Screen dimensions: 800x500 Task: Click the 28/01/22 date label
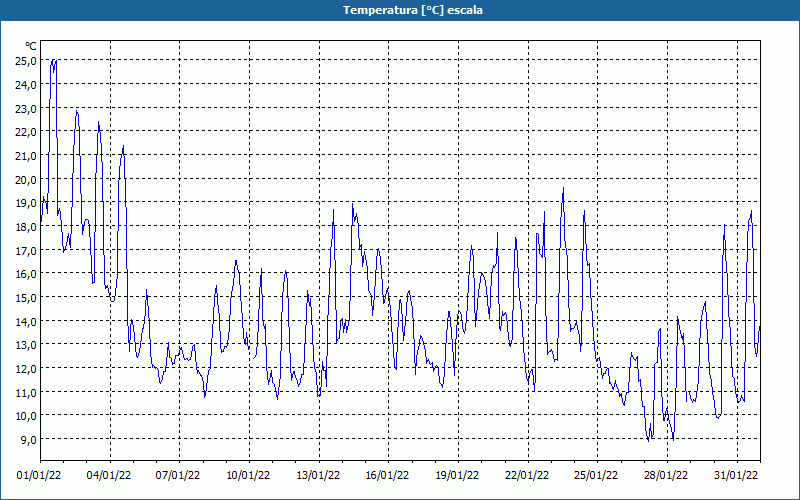666,476
